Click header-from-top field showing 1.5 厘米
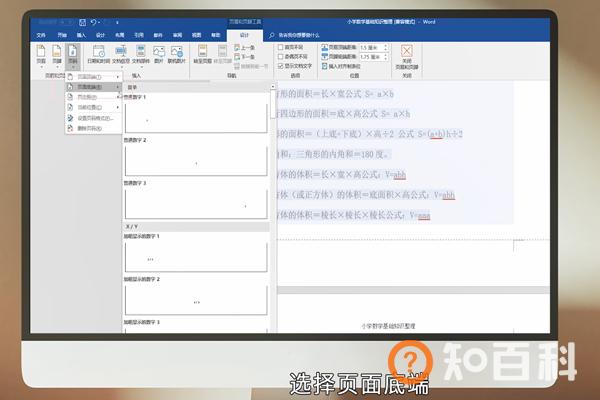This screenshot has height=400, width=600. [370, 47]
